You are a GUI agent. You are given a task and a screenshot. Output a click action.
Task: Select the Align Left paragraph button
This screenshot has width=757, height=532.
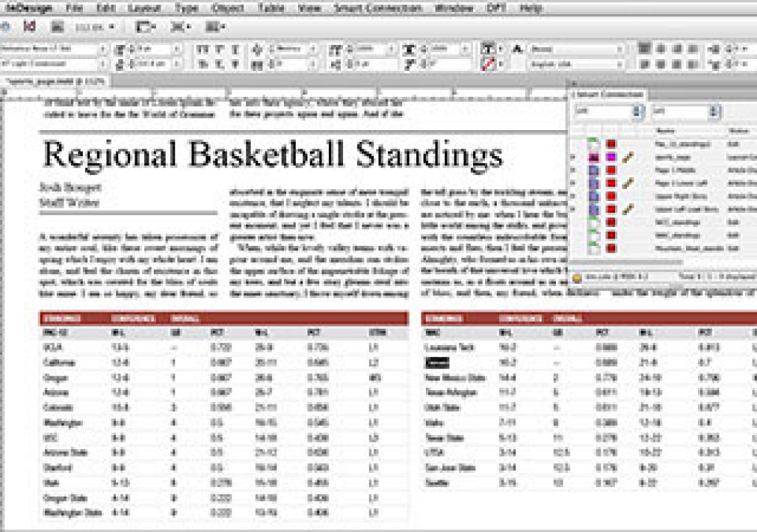(x=645, y=49)
